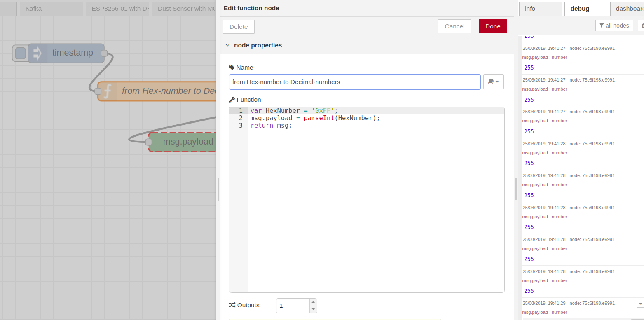This screenshot has height=320, width=644.
Task: Click the debug clear trash icon
Action: pyautogui.click(x=641, y=26)
